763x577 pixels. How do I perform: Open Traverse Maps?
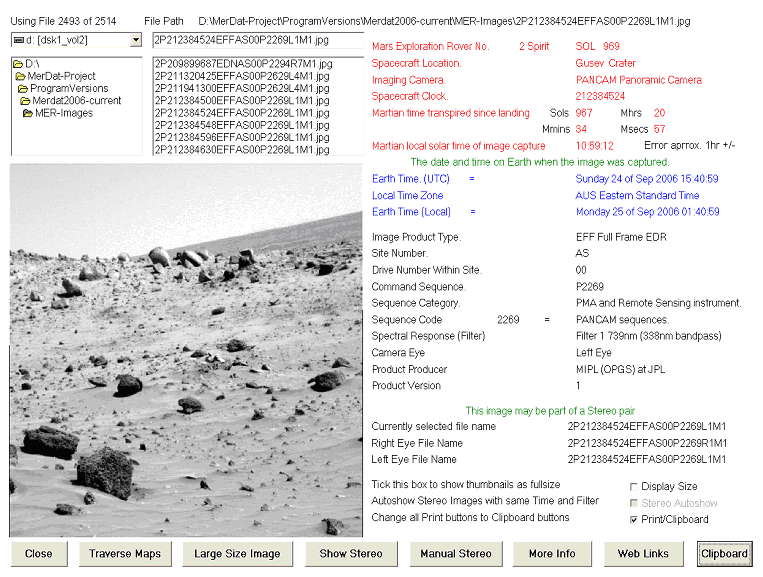coord(124,553)
